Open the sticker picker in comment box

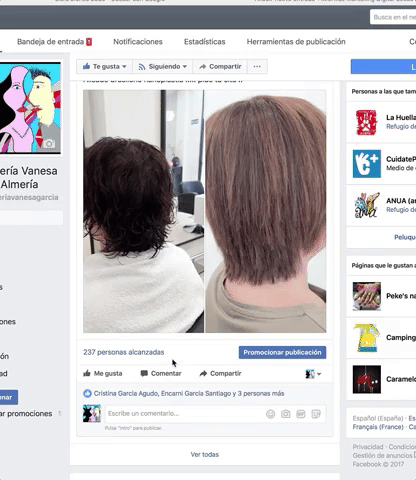316,414
